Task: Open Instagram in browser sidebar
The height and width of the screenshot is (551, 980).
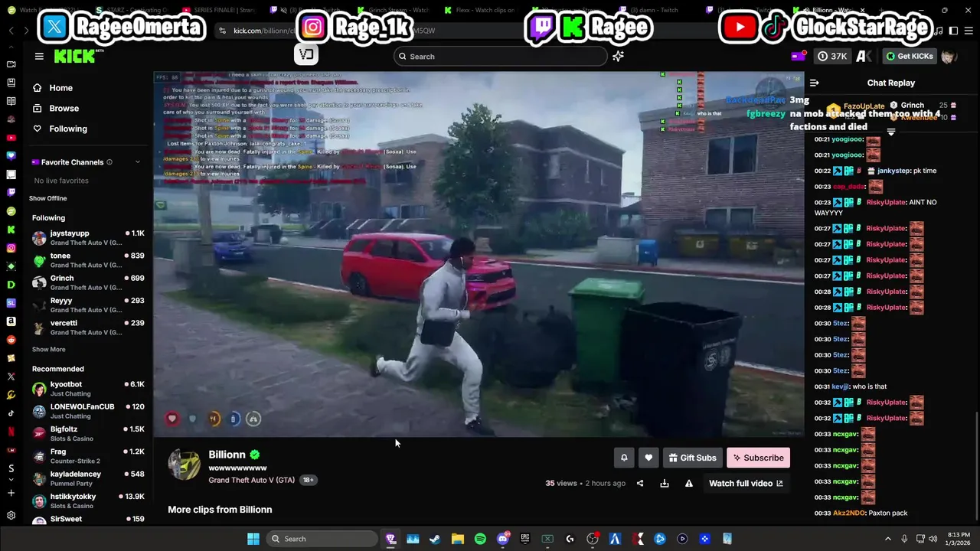Action: click(11, 248)
